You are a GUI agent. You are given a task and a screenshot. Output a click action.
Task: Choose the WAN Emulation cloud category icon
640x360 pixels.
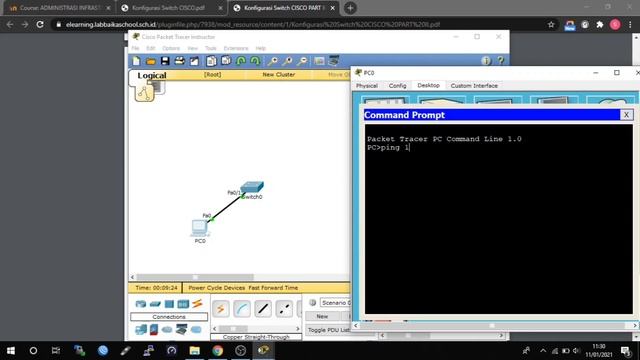[x=167, y=329]
